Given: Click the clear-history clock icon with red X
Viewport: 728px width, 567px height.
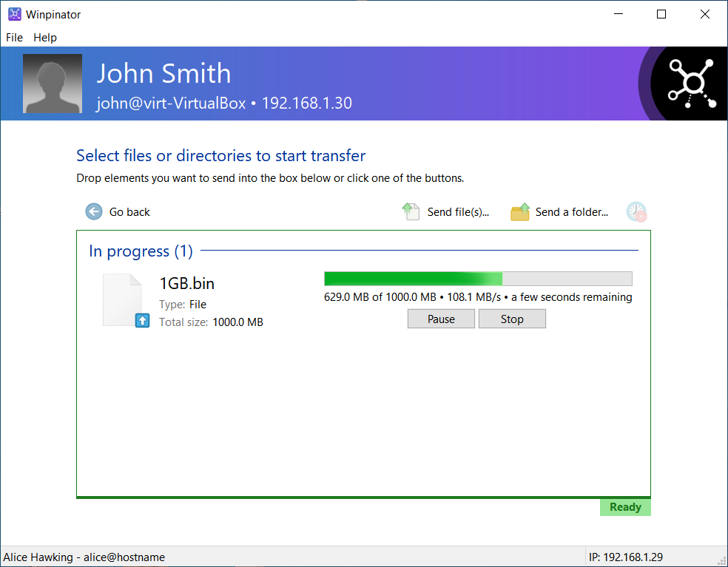Looking at the screenshot, I should click(636, 211).
